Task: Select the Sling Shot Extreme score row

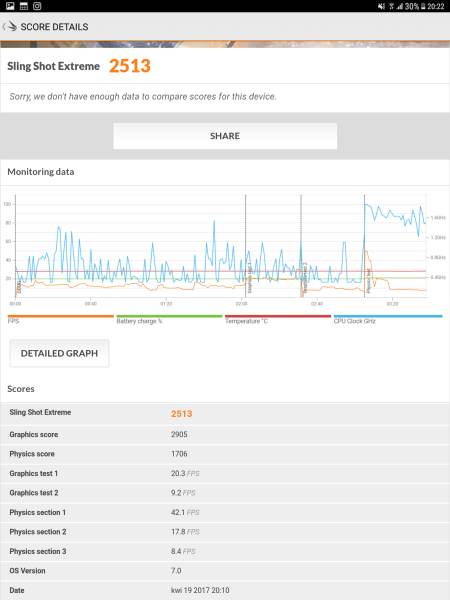Action: (x=225, y=413)
